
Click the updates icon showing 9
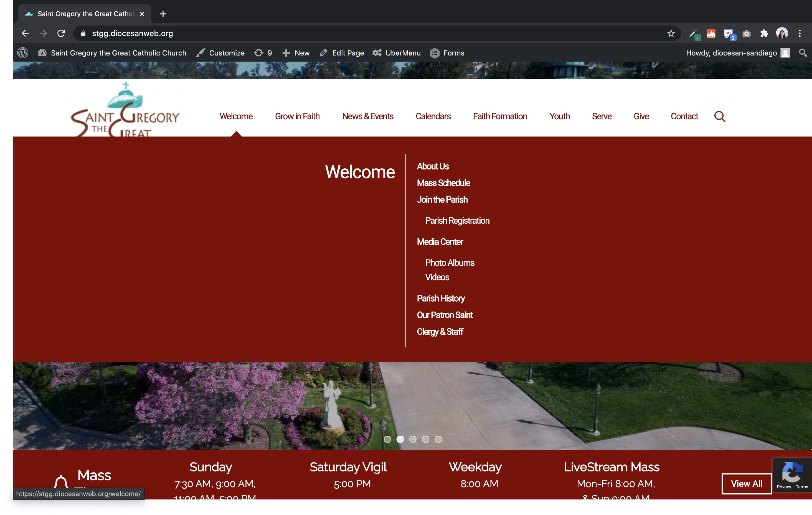263,53
